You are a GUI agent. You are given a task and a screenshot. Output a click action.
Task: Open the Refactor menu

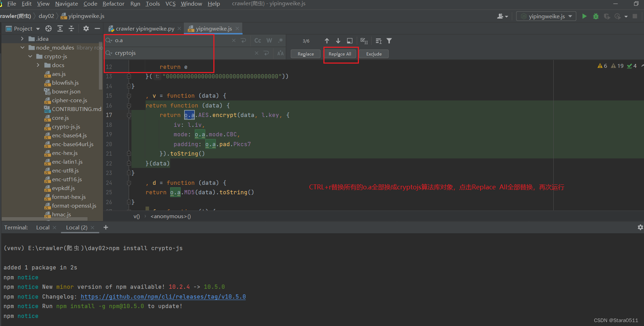(113, 4)
